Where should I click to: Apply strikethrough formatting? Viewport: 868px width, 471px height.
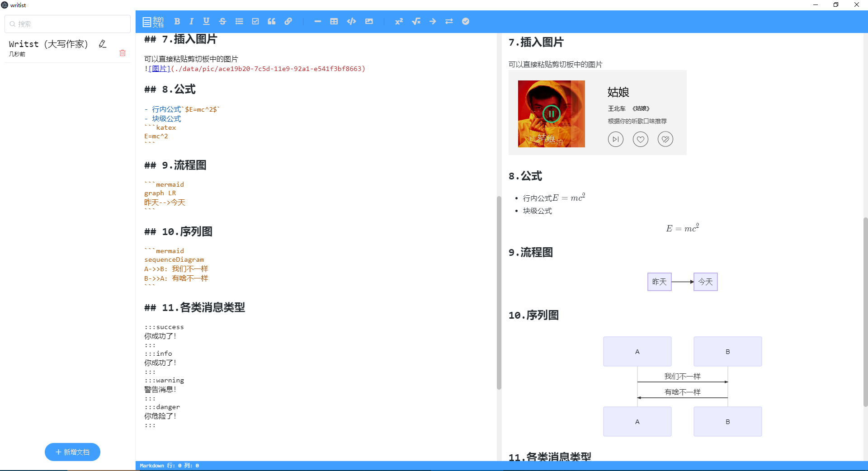coord(222,21)
